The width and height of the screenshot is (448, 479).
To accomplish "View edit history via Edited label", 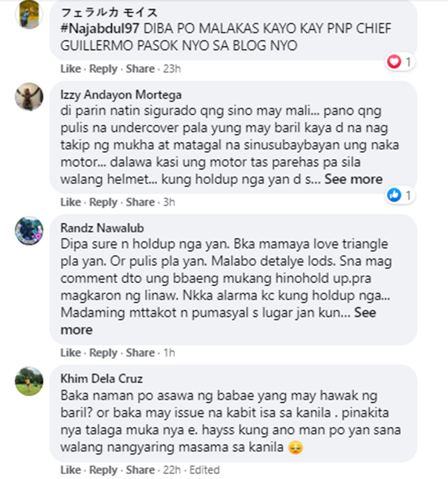I will click(204, 470).
